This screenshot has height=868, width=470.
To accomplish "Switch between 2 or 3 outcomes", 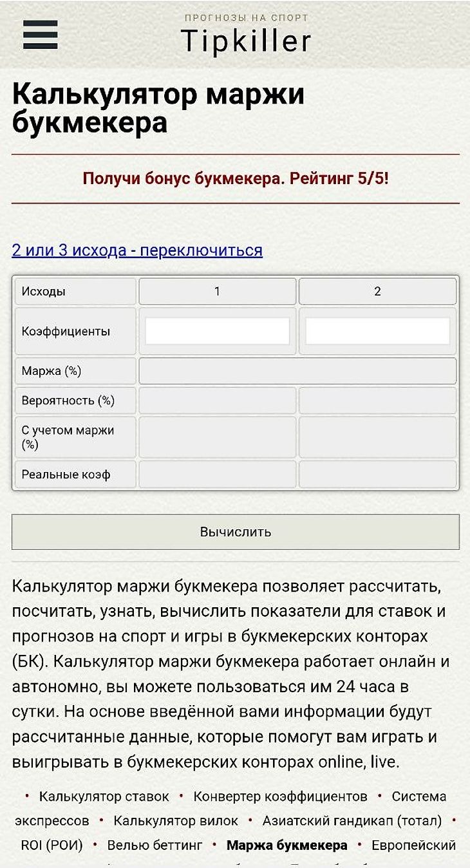I will pos(137,250).
